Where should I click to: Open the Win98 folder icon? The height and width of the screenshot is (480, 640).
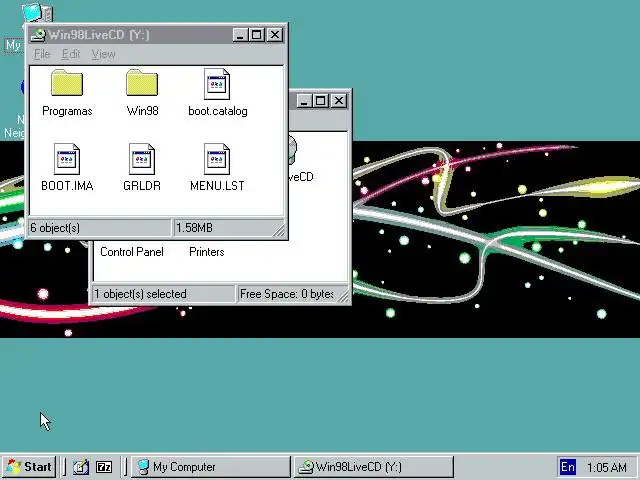coord(142,83)
